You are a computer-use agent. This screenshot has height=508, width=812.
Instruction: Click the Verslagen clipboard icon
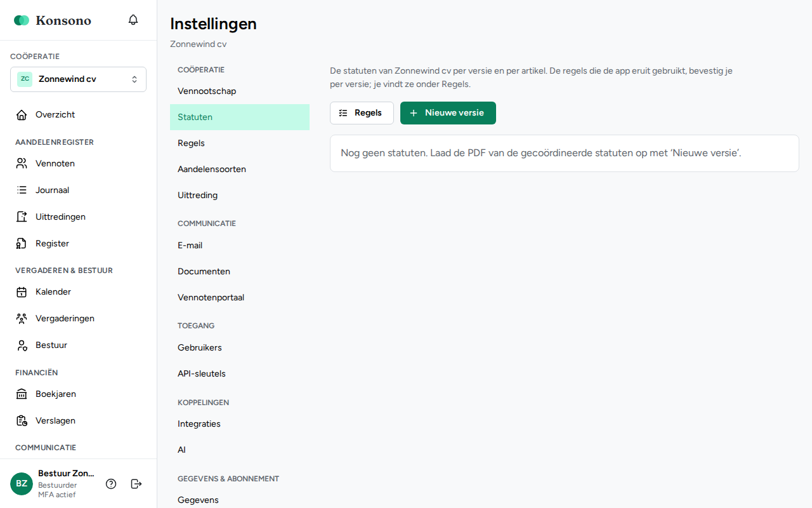click(22, 421)
